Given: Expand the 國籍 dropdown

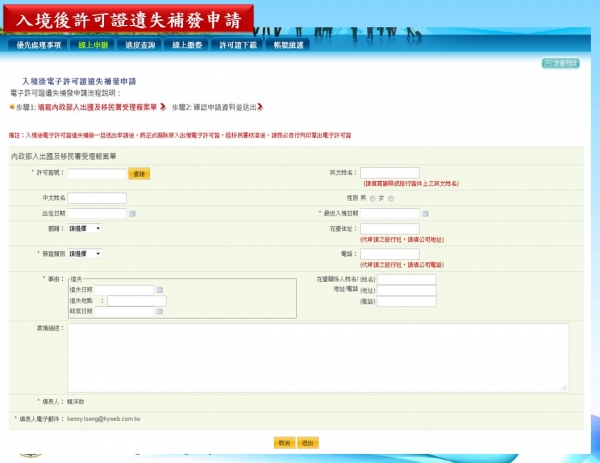Looking at the screenshot, I should click(x=85, y=228).
